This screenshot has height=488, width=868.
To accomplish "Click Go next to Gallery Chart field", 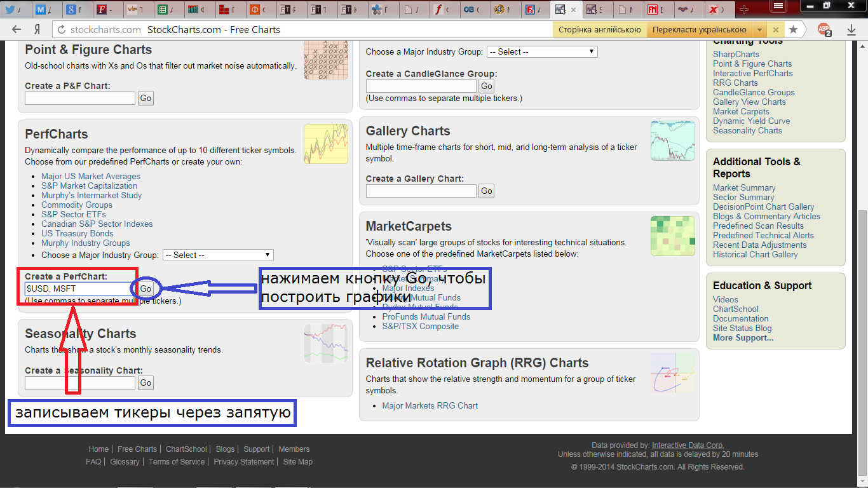I will (487, 191).
